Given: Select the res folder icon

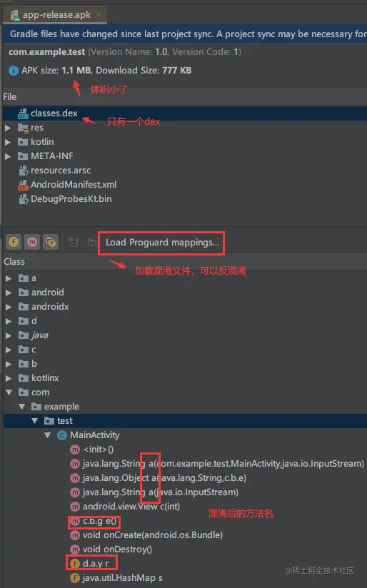Looking at the screenshot, I should pyautogui.click(x=23, y=128).
